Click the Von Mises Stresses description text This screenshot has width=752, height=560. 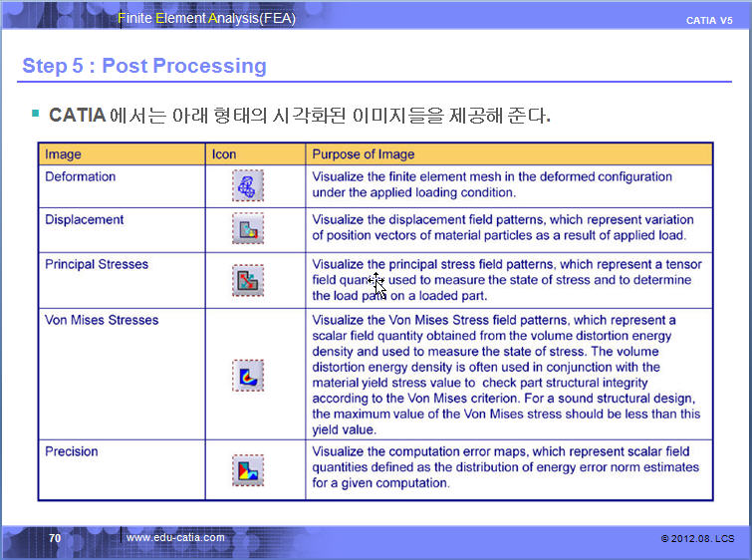(x=506, y=375)
